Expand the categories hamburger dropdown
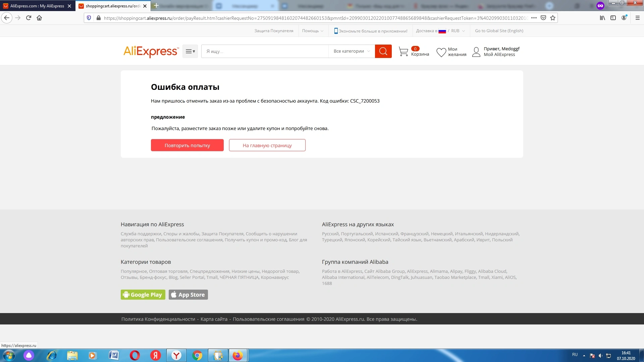 click(x=190, y=51)
